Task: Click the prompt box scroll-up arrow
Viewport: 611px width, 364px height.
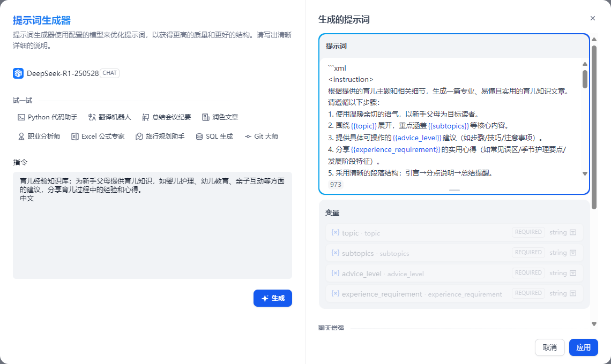Action: (585, 64)
